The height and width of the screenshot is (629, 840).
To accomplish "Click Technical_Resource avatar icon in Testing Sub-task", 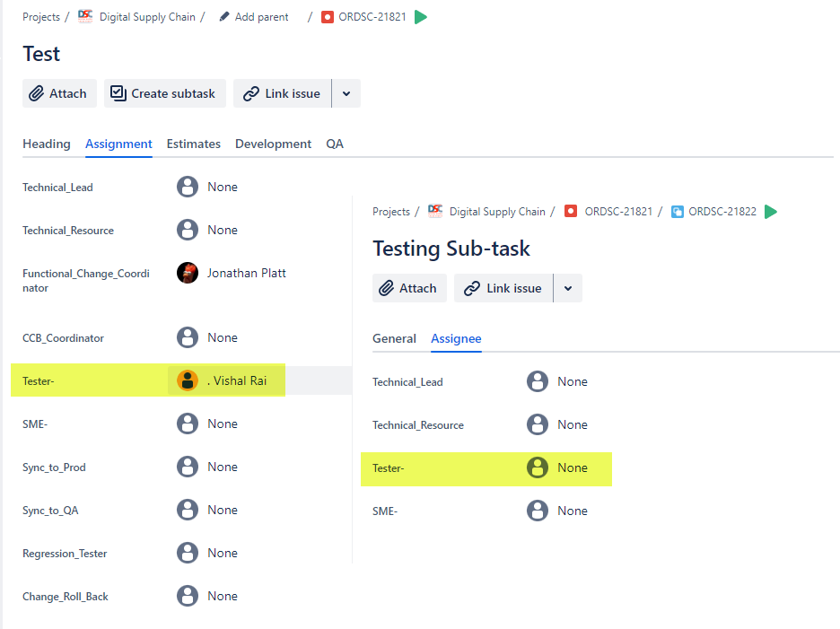I will click(x=538, y=425).
